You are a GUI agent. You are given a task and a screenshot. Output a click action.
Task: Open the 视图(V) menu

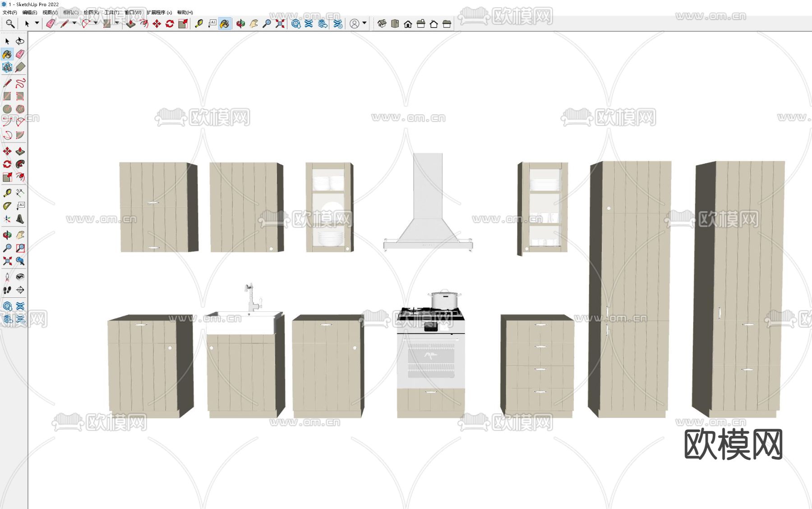pos(50,13)
